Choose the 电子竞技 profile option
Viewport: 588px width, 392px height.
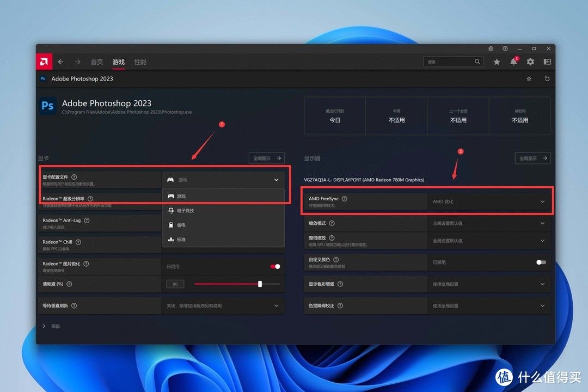[x=223, y=211]
